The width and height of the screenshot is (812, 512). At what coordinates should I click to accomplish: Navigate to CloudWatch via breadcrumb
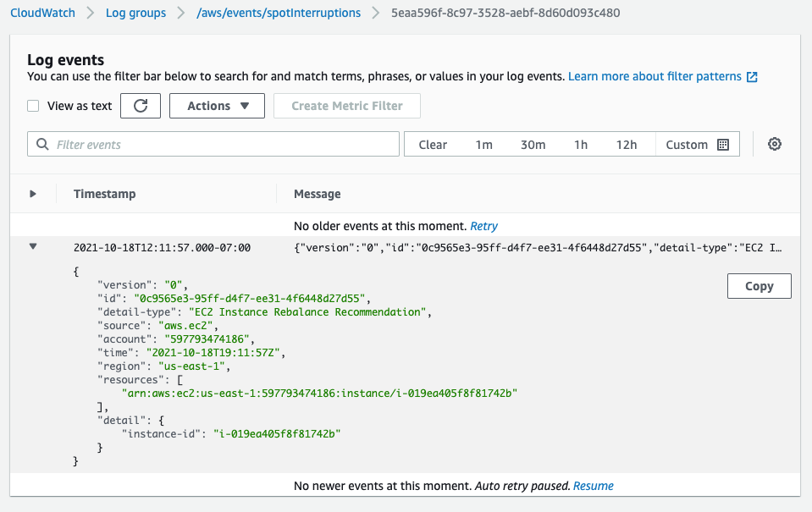42,13
